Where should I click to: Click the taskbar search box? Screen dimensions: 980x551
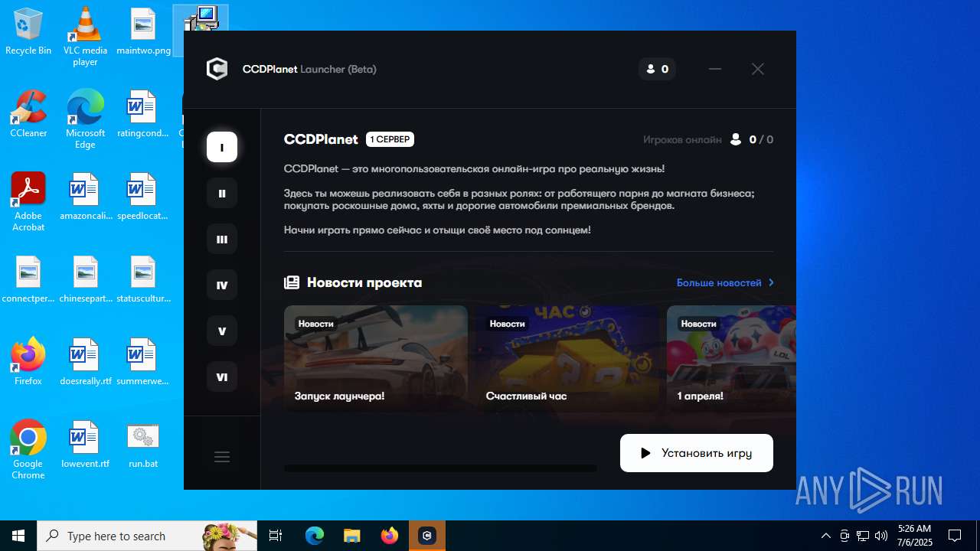pos(147,536)
